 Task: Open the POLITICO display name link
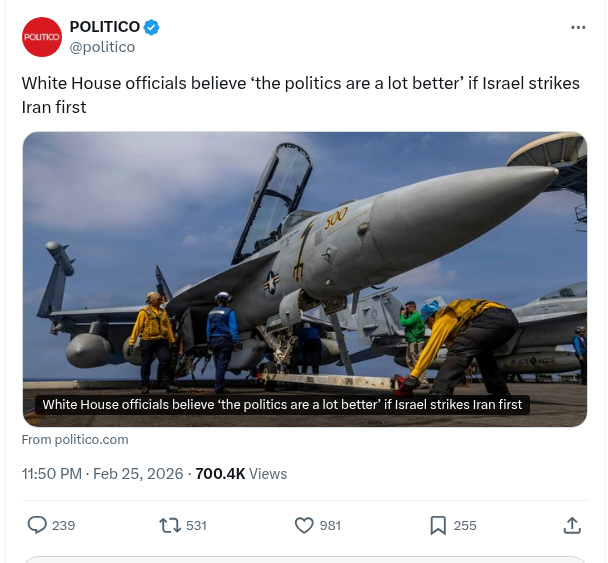(x=105, y=27)
